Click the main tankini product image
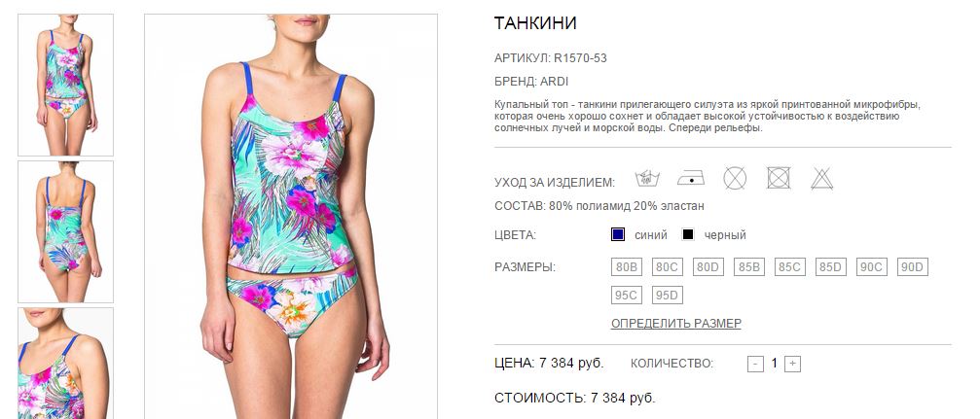Viewport: 980px width, 419px height. pyautogui.click(x=291, y=216)
